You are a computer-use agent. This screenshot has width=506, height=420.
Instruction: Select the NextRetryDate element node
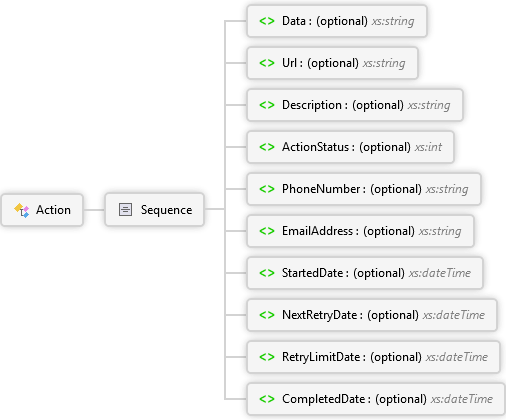click(x=372, y=315)
